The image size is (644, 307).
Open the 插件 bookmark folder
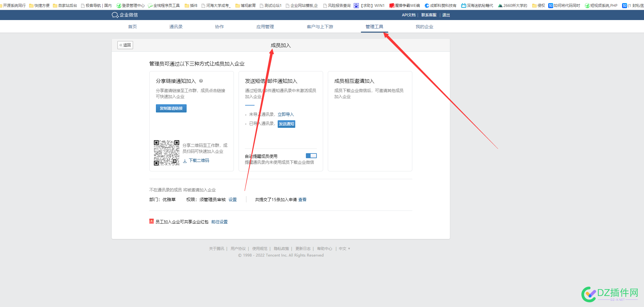pos(191,6)
